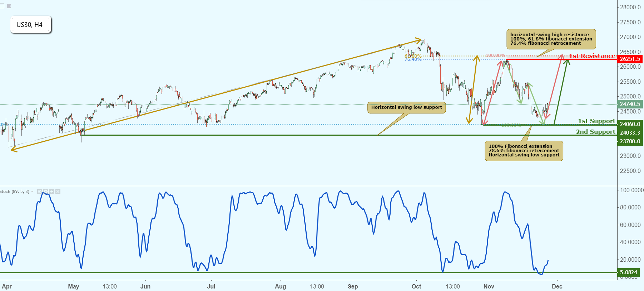Click the horizontal swing high resistance callout
644x291 pixels.
tap(551, 39)
